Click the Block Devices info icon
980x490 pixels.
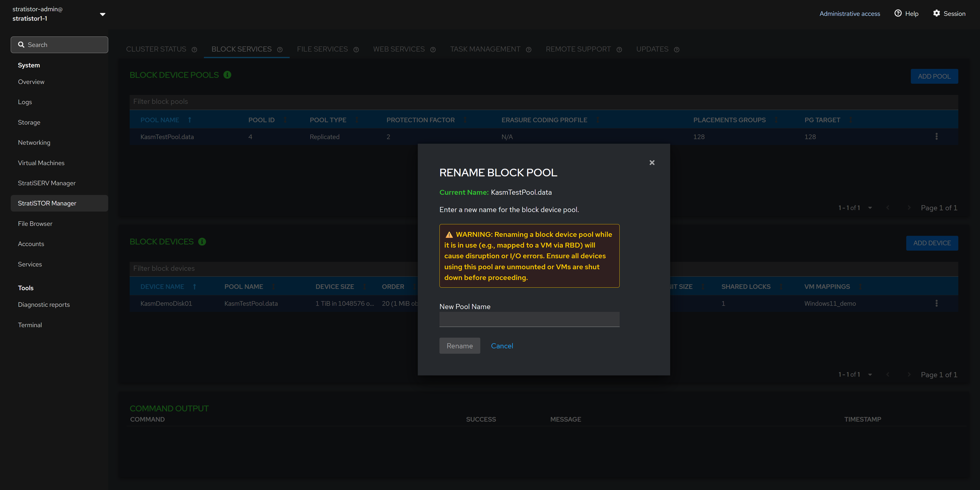202,242
